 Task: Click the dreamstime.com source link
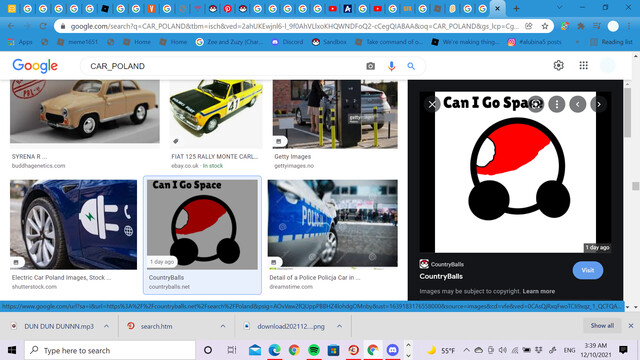[291, 287]
